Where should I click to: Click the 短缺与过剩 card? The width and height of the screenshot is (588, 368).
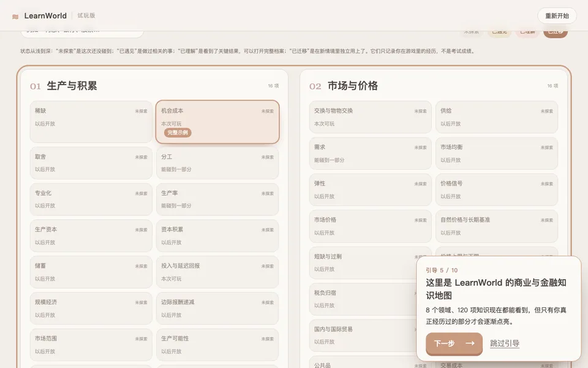[x=363, y=263]
